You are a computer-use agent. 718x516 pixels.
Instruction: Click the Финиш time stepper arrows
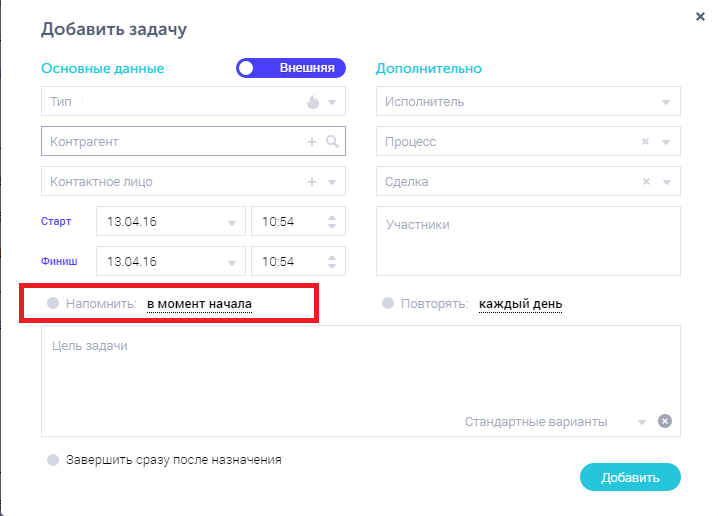click(x=332, y=262)
